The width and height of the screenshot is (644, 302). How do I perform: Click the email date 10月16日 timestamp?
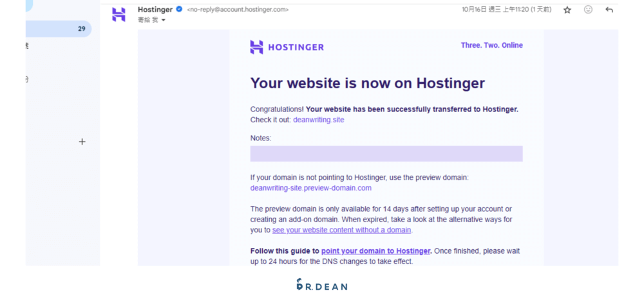tap(506, 10)
